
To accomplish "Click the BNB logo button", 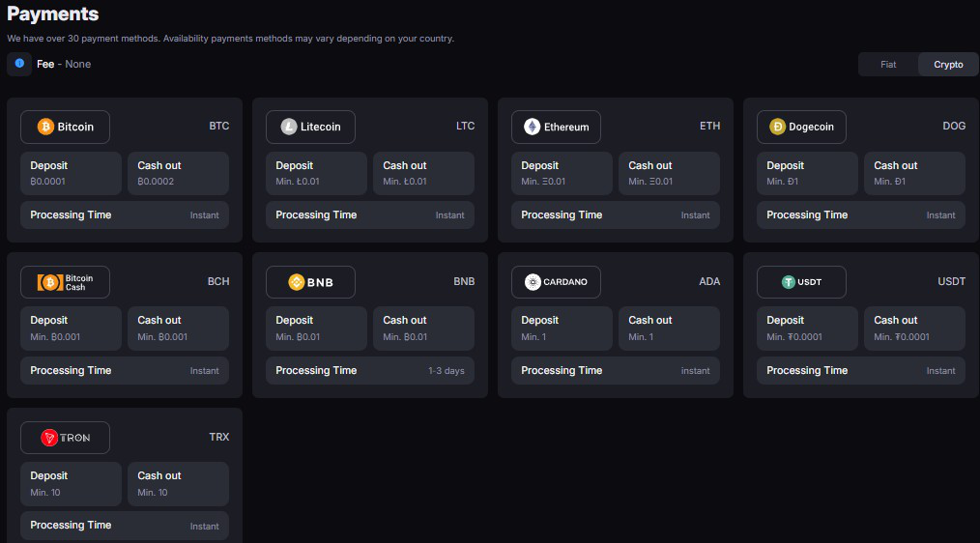I will tap(310, 282).
